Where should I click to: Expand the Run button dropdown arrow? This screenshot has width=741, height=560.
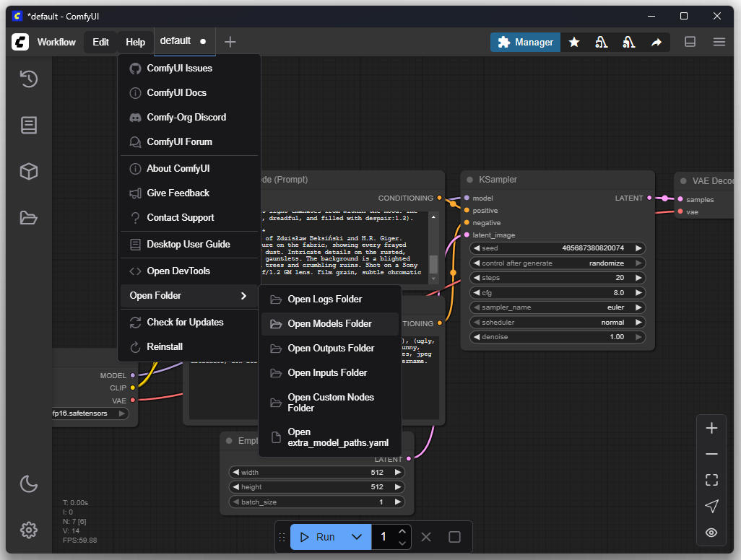click(x=356, y=537)
